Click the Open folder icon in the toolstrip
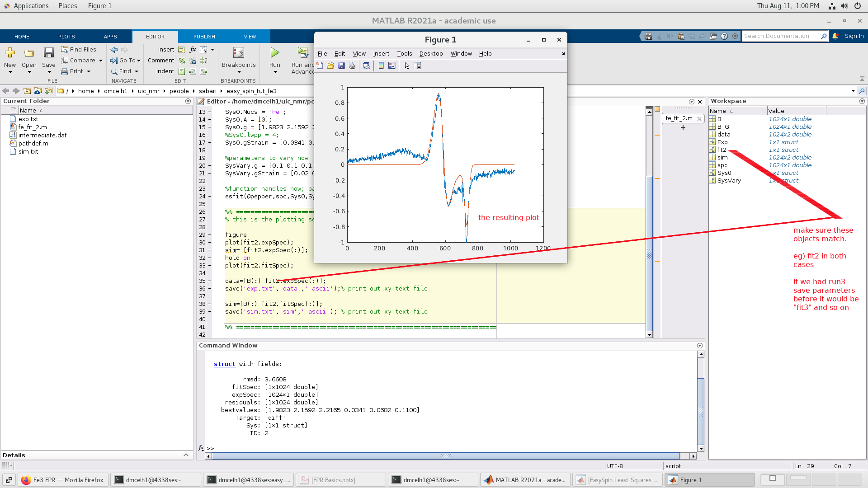The image size is (868, 488). tap(29, 53)
